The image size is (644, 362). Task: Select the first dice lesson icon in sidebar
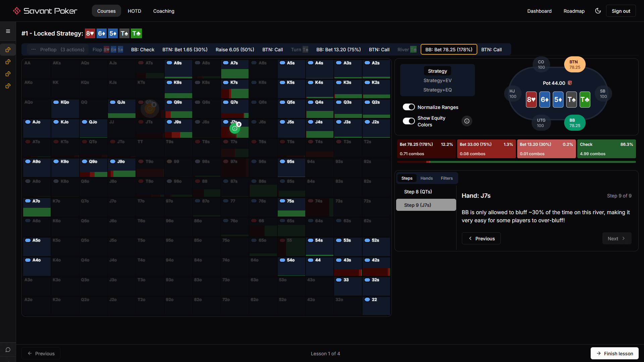click(x=8, y=50)
